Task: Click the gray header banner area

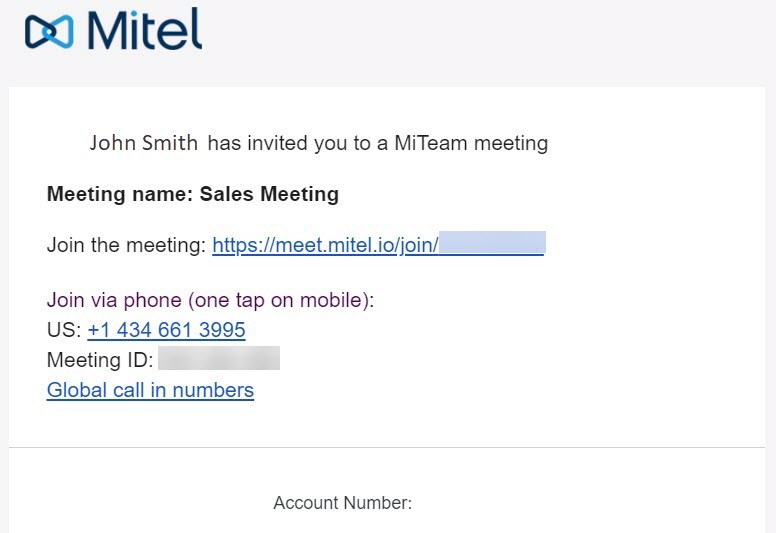Action: [480, 40]
